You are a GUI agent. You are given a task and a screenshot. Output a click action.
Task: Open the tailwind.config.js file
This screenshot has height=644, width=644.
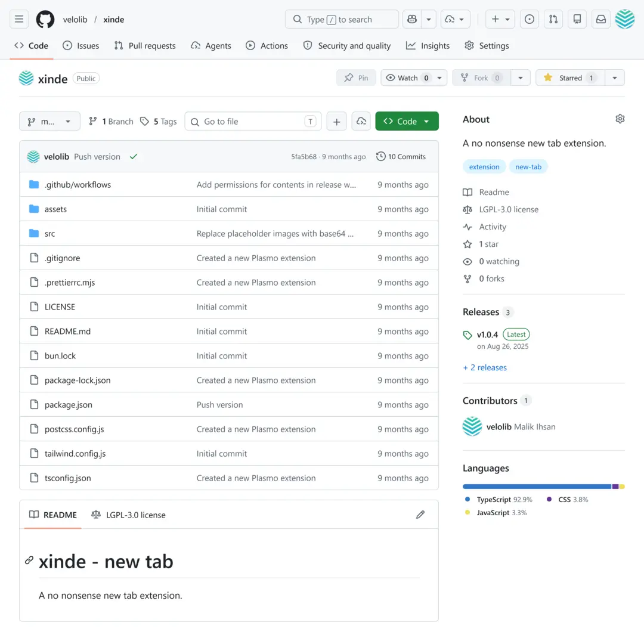[x=75, y=453]
